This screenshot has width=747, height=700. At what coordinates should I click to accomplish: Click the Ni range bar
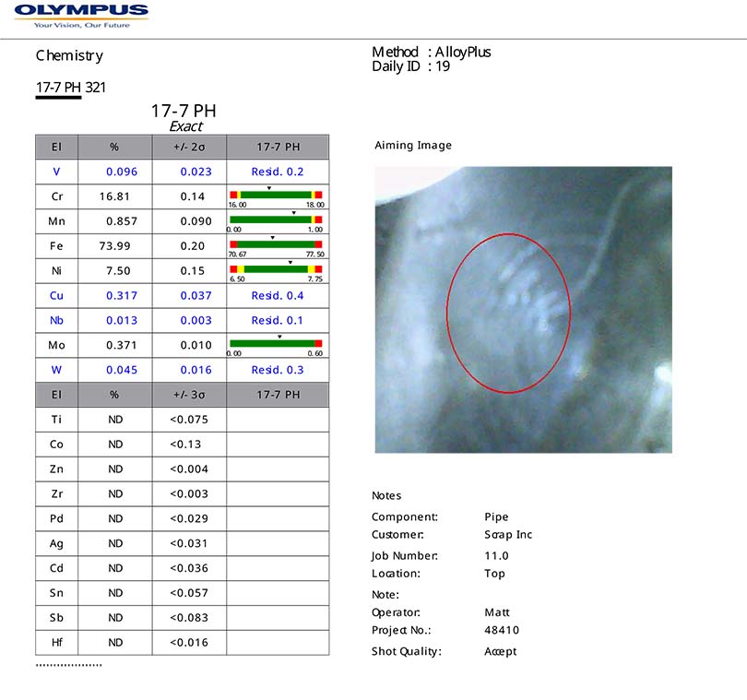click(x=276, y=269)
